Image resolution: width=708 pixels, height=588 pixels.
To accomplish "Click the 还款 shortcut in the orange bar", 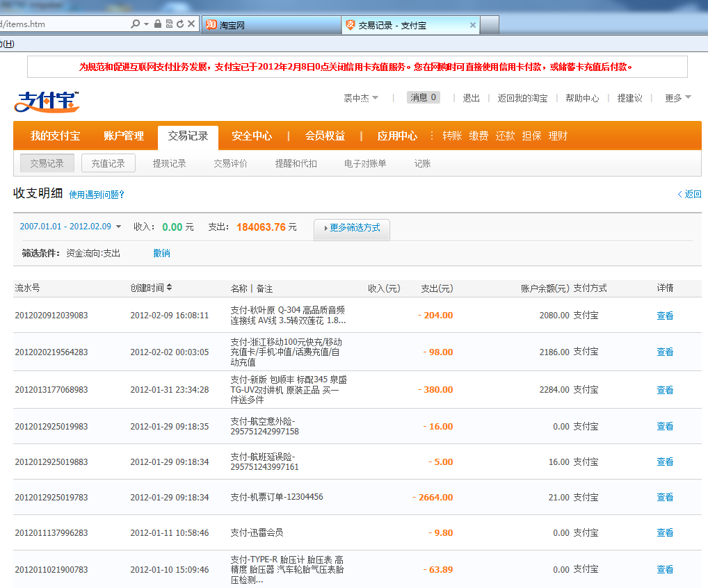I will click(505, 136).
